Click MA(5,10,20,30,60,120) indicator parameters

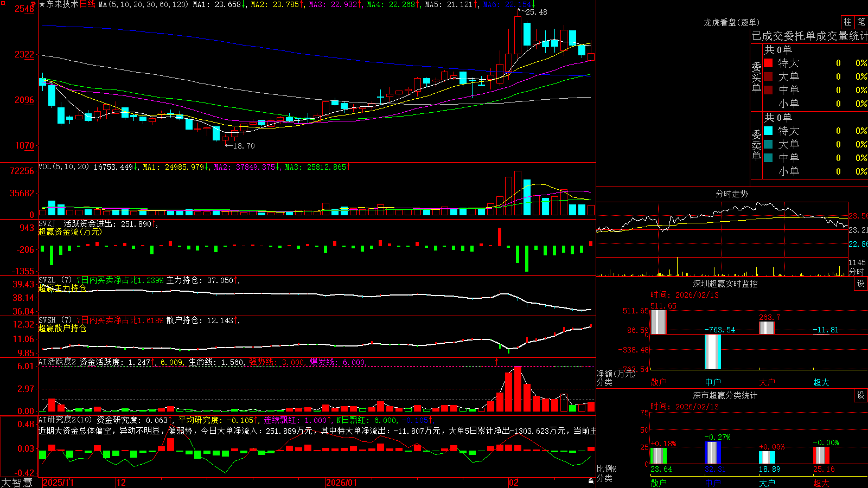click(144, 4)
